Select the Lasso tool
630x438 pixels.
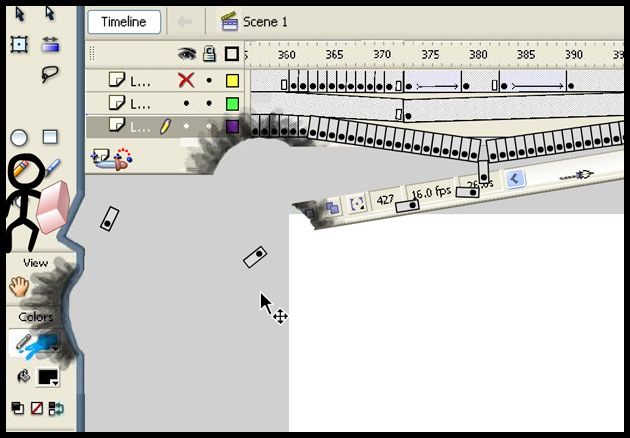coord(50,75)
